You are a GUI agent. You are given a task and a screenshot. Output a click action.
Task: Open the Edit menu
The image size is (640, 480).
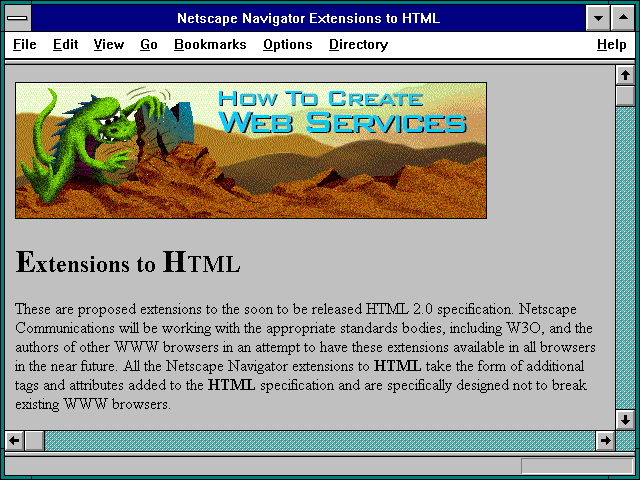[x=65, y=44]
